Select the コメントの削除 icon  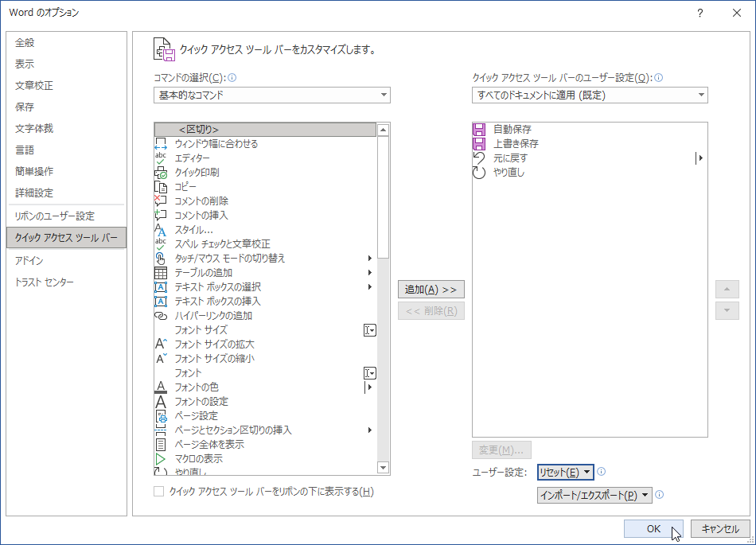pos(161,201)
